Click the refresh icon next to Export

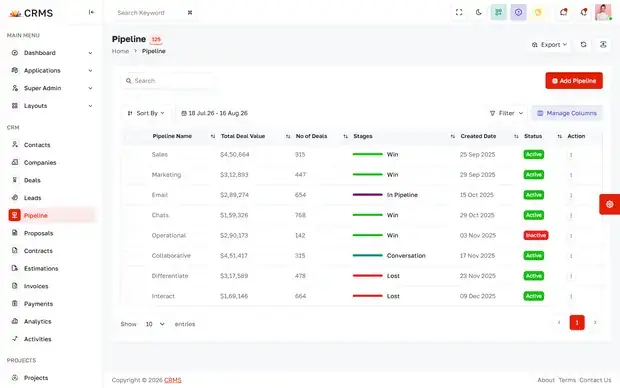(x=583, y=45)
